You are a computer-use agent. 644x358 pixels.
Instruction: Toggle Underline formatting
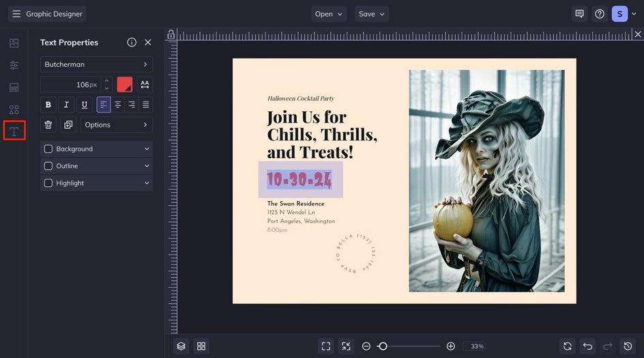click(x=84, y=105)
